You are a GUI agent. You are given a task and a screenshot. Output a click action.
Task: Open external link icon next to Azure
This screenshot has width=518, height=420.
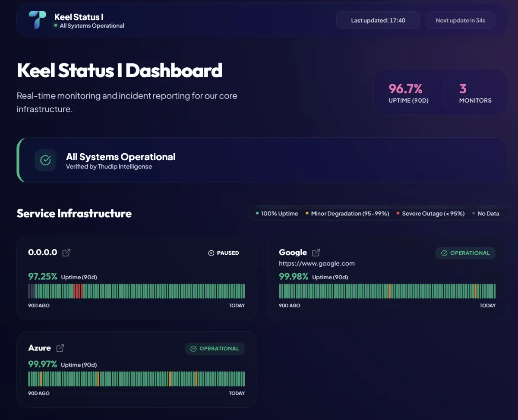[x=60, y=348]
